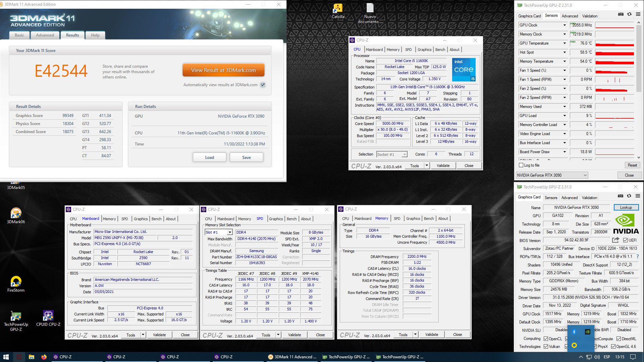644x362 pixels.
Task: Open hamburger menu in GPU-Z Sensors window
Action: [x=638, y=14]
